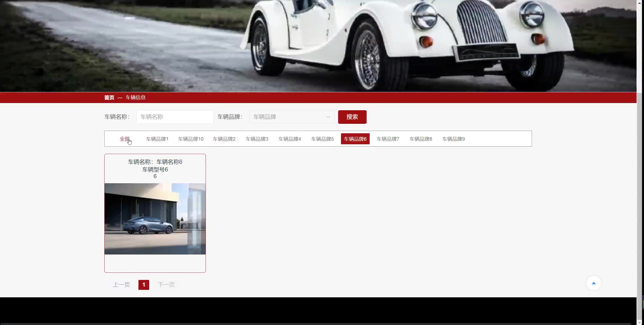
Task: Choose the 车辆品牌3 filter
Action: [x=257, y=139]
